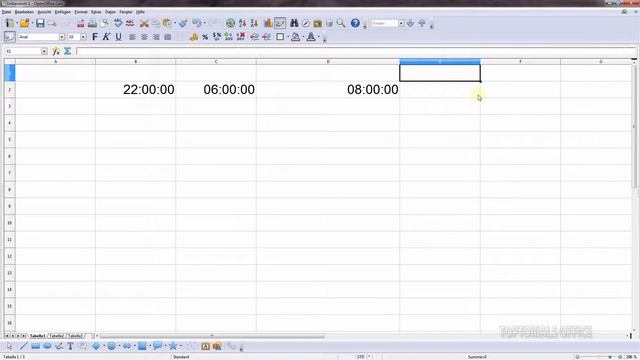Cut selection with the scissors icon

coord(144,23)
